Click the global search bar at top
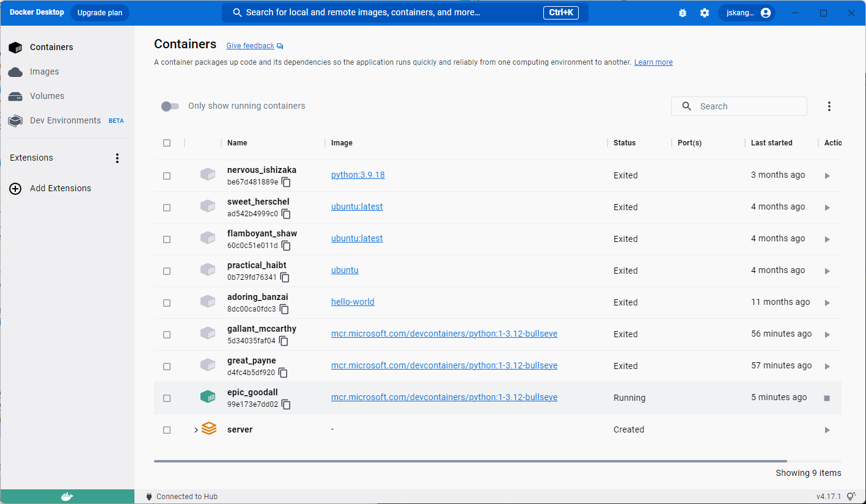 click(x=405, y=13)
